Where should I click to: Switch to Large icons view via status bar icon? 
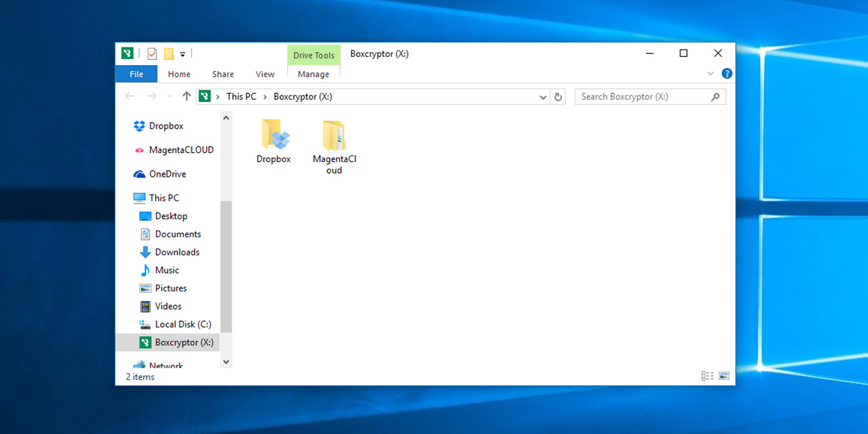[x=723, y=376]
